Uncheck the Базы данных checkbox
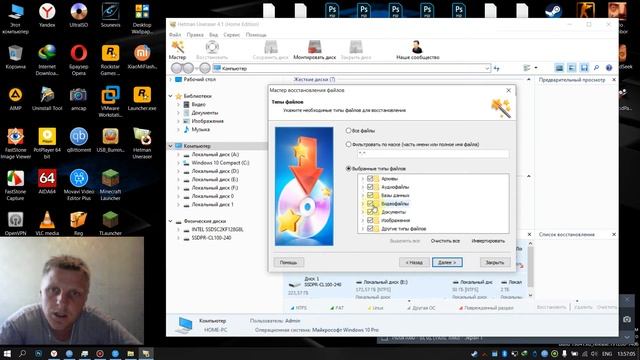 (370, 195)
